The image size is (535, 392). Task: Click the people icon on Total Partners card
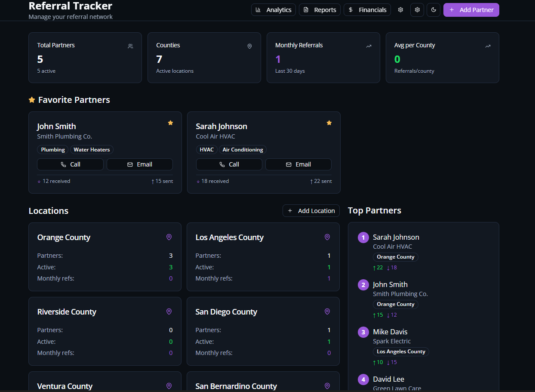tap(130, 46)
